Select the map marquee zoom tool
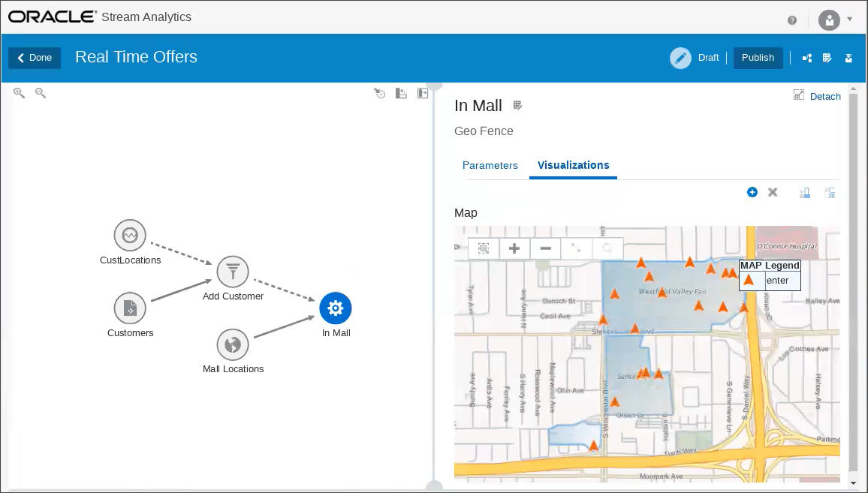The image size is (868, 493). point(484,248)
